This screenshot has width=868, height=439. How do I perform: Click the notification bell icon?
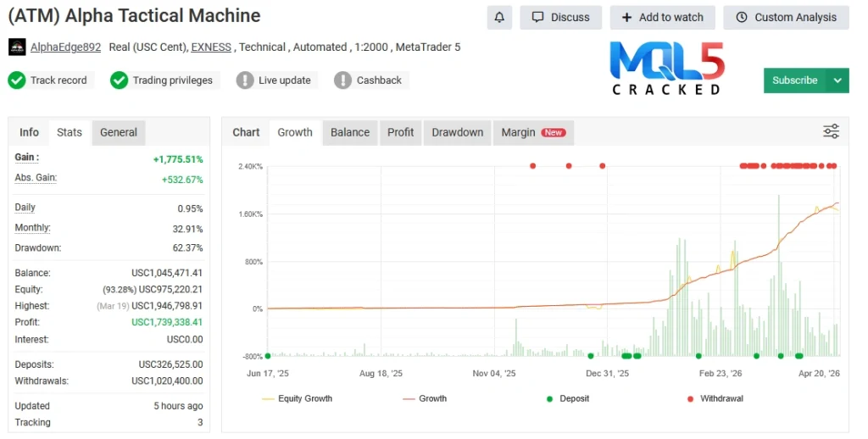coord(499,17)
